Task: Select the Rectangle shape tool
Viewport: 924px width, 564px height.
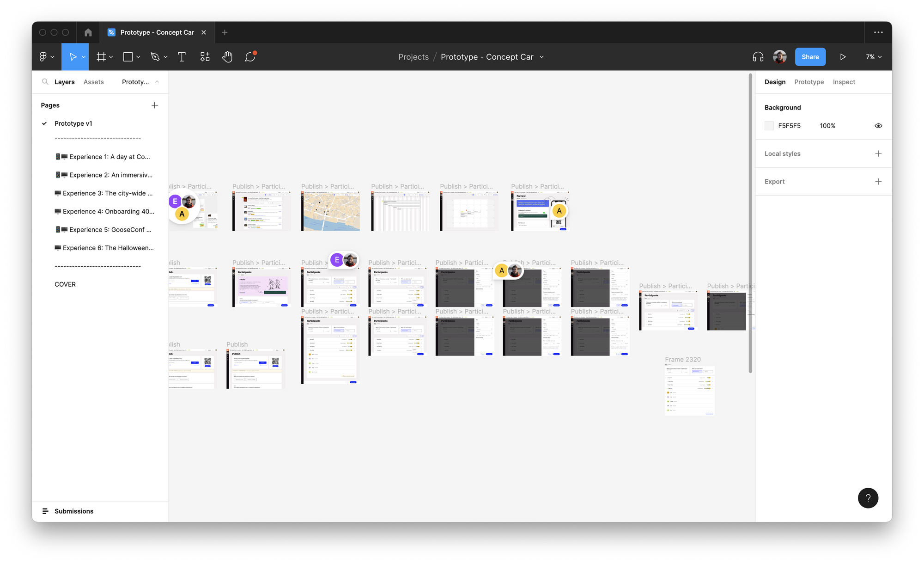Action: click(x=128, y=56)
